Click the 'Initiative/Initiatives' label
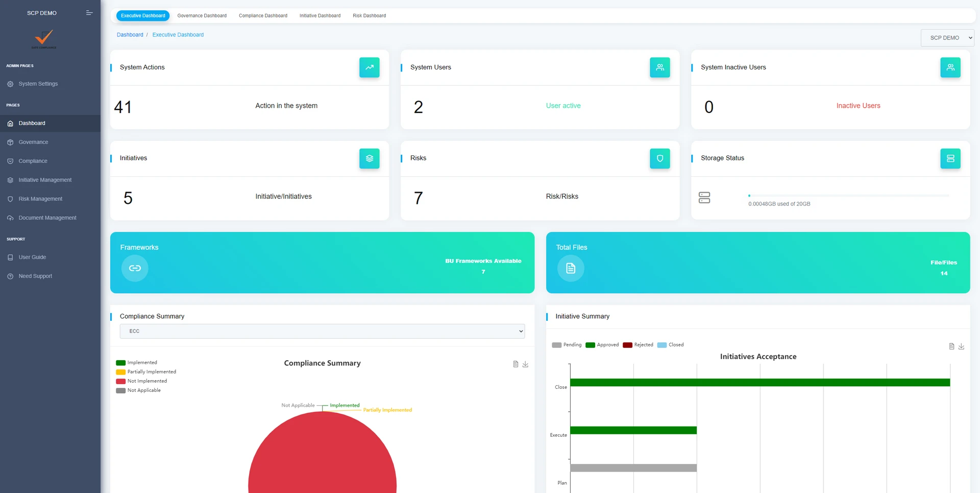The image size is (980, 493). click(283, 197)
